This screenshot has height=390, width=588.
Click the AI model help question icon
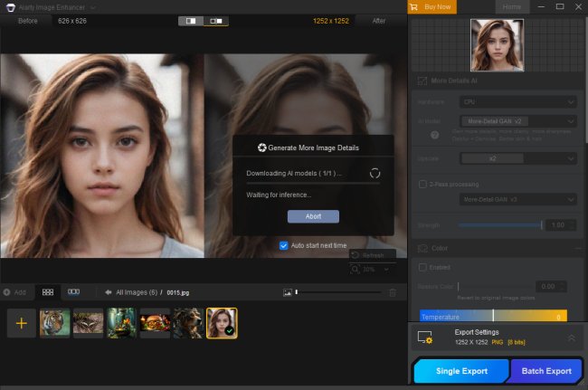434,135
